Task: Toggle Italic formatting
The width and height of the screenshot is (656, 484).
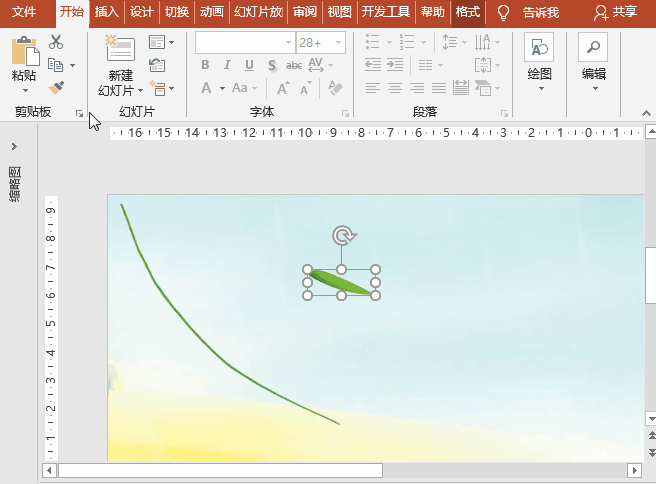Action: pos(227,65)
